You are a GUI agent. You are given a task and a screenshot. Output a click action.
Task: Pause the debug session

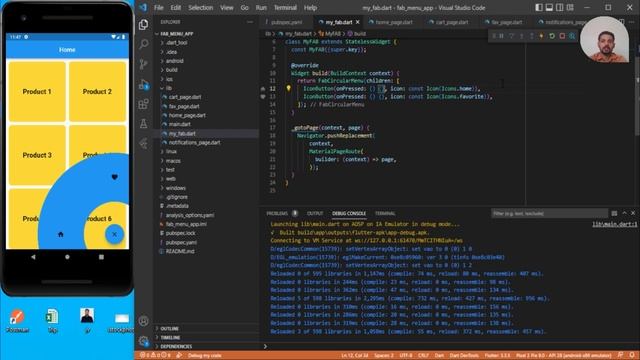click(x=502, y=36)
